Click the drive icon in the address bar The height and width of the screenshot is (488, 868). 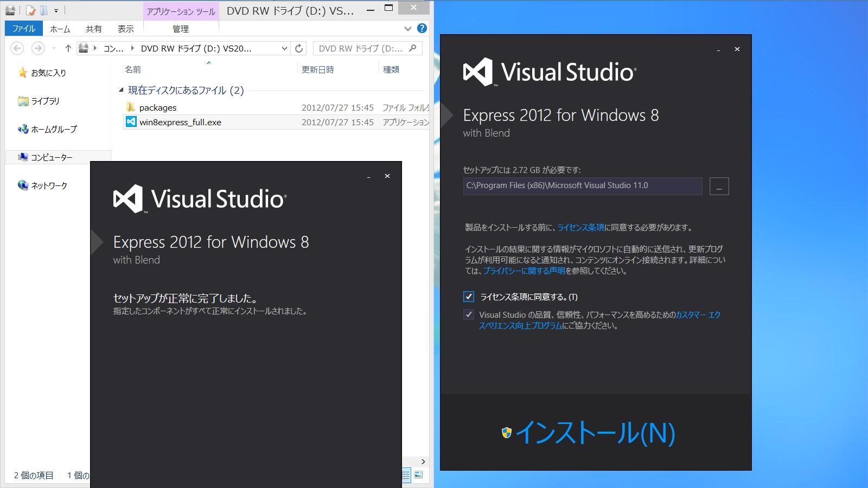pos(84,48)
